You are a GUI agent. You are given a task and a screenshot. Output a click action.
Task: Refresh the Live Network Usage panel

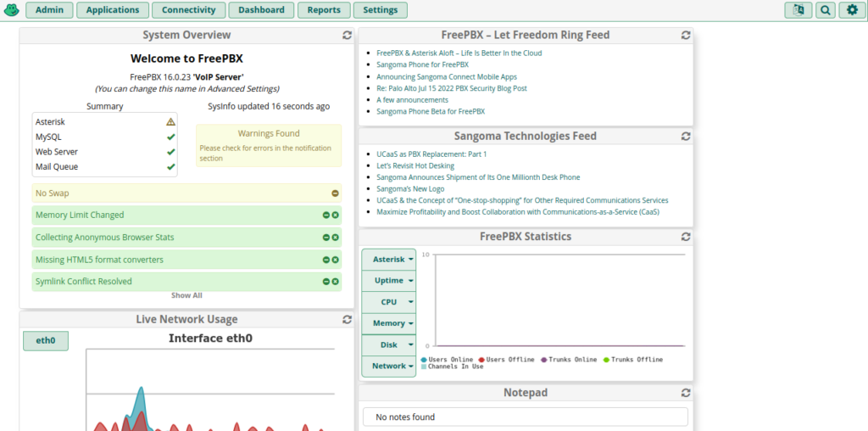347,319
